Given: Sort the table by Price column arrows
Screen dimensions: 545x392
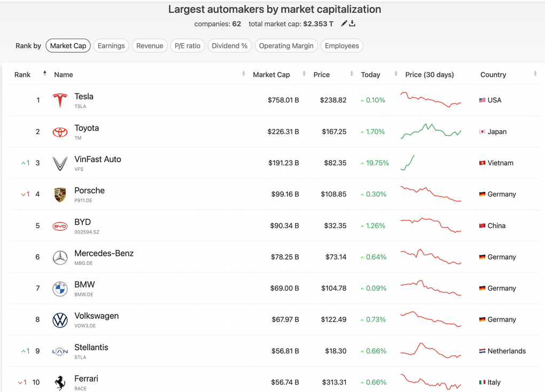Looking at the screenshot, I should pyautogui.click(x=352, y=73).
